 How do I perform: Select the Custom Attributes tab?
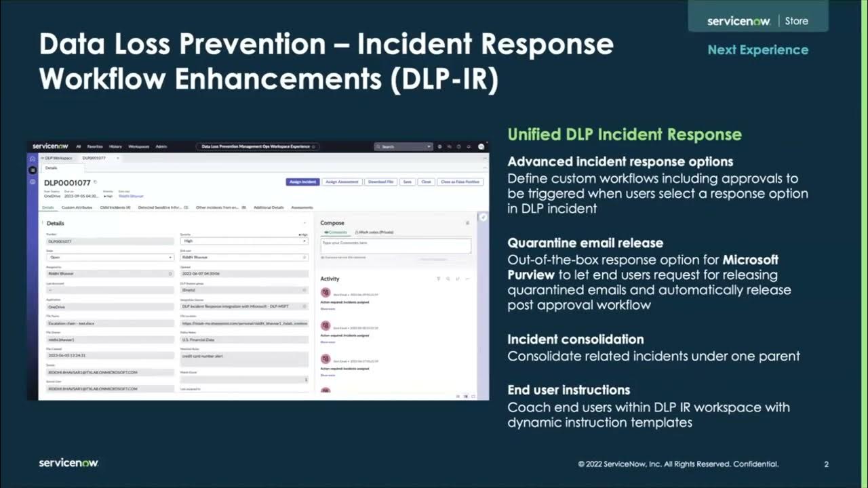coord(77,207)
